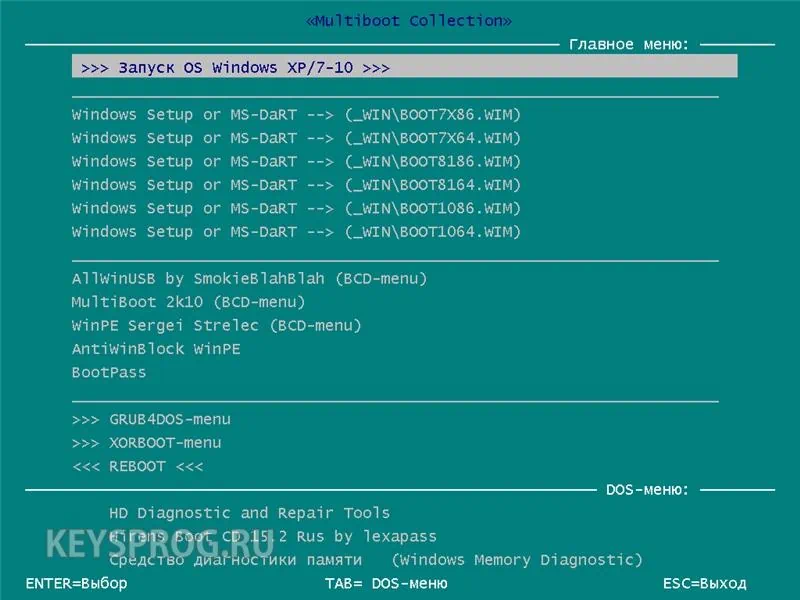Image resolution: width=800 pixels, height=600 pixels.
Task: Select the BootPass entry
Action: 109,372
